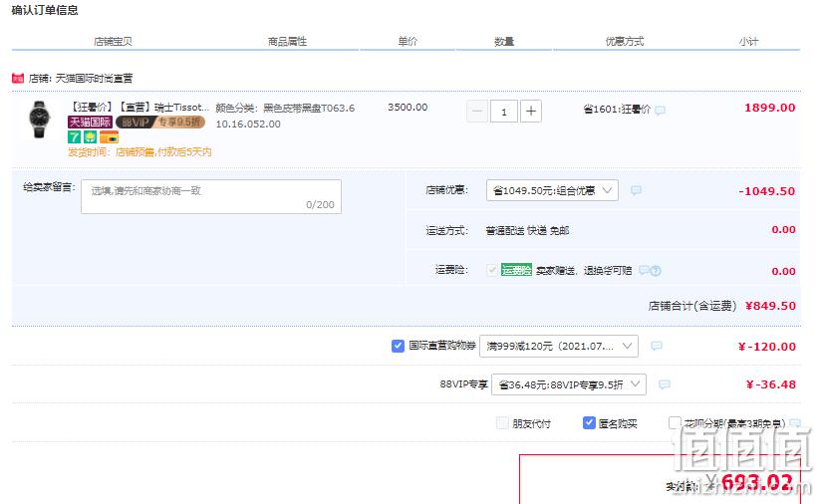Check the 花呗分期 checkbox
The image size is (821, 504).
pyautogui.click(x=675, y=423)
